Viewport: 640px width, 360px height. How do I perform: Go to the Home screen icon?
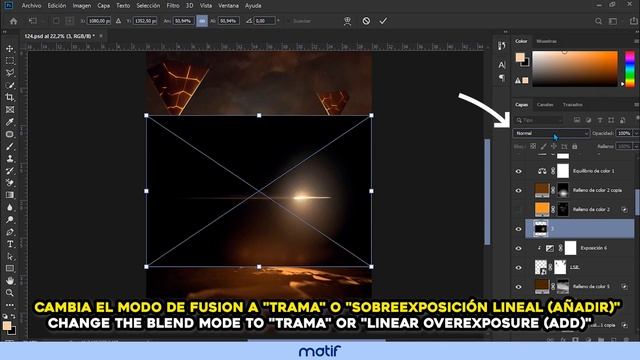coord(13,21)
